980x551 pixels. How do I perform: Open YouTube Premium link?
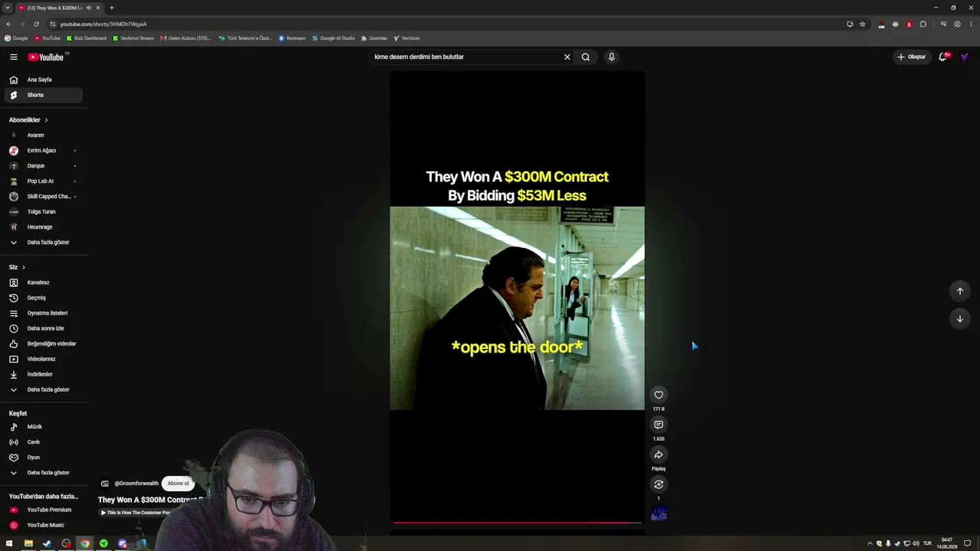[44, 510]
